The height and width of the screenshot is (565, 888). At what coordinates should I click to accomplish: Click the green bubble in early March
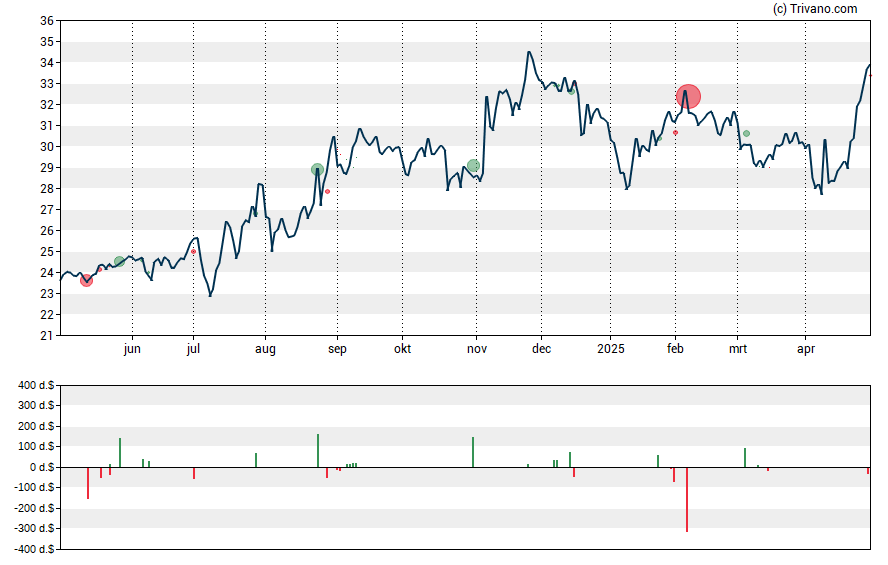(x=746, y=134)
